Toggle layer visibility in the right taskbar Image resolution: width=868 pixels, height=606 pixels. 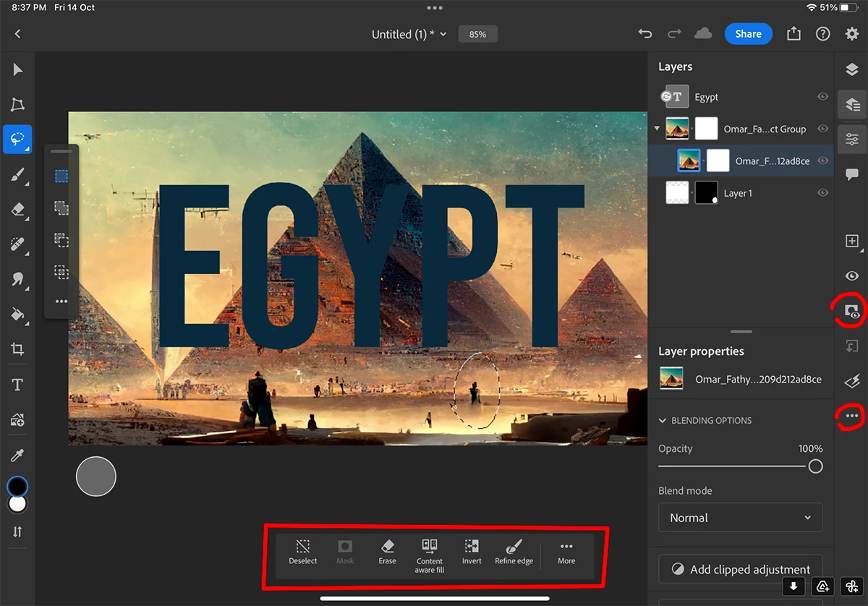(x=852, y=276)
